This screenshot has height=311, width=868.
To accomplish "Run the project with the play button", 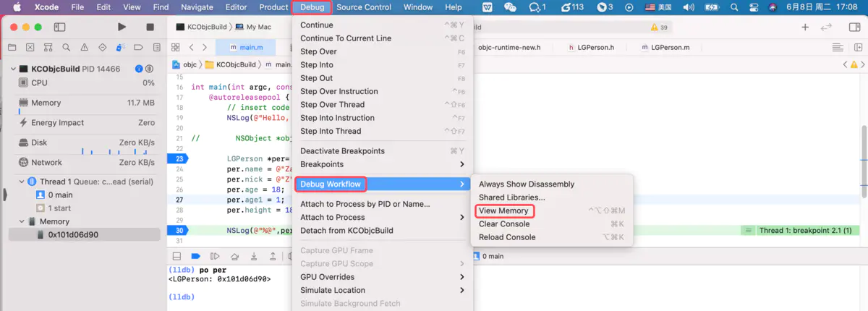I will click(122, 27).
